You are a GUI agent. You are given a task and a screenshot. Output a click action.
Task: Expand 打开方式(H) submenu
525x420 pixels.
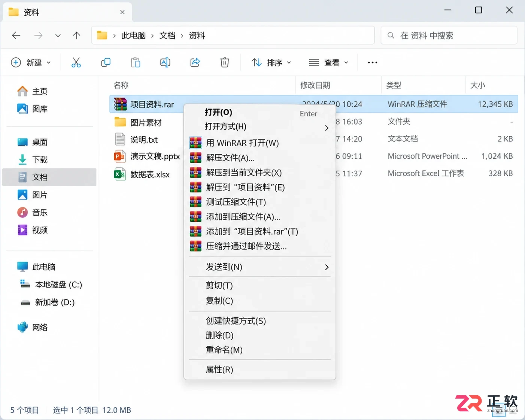[260, 127]
